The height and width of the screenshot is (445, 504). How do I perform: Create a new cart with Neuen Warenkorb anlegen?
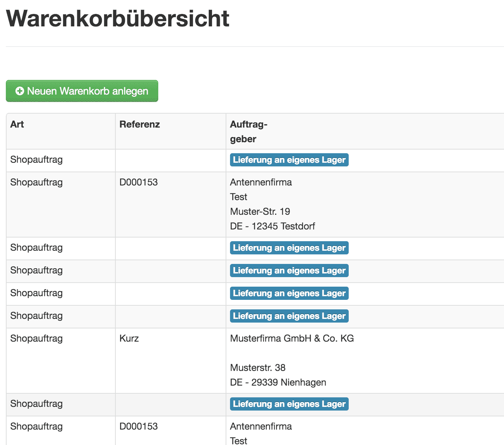(x=82, y=91)
